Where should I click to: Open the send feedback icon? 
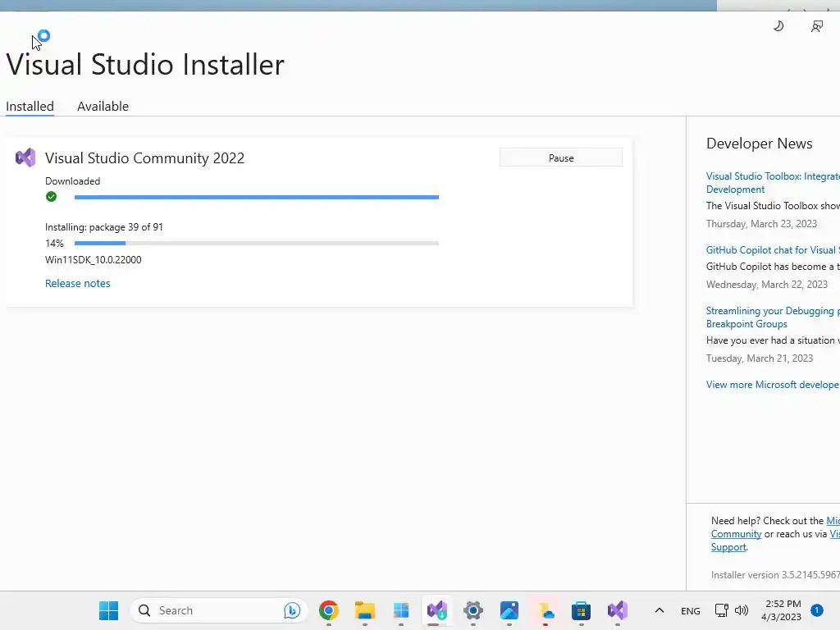coord(816,26)
